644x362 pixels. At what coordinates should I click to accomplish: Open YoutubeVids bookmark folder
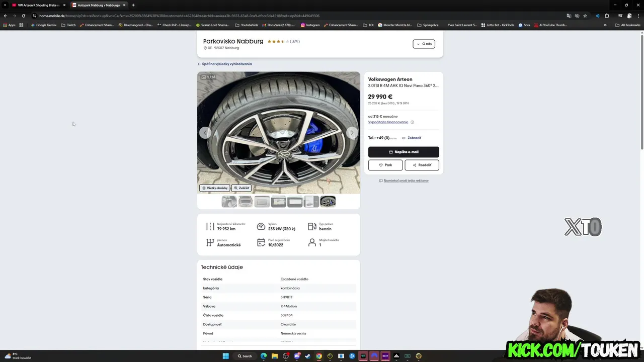coord(247,25)
